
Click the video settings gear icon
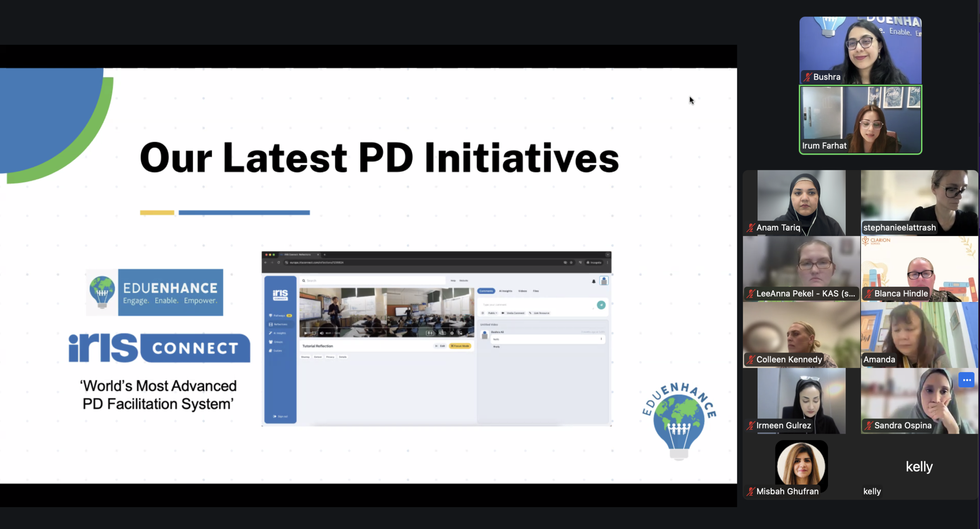coord(452,333)
